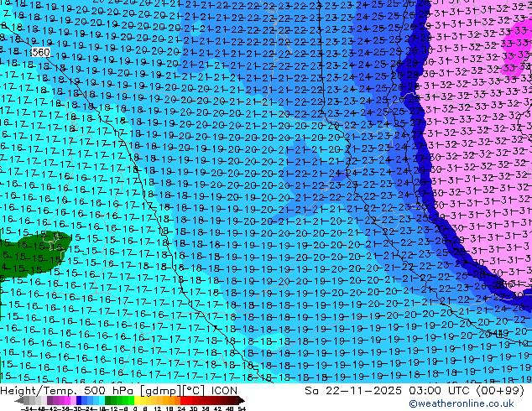The image size is (532, 411).
Task: Open the weatheronline.co.uk copyright link
Action: [x=462, y=403]
